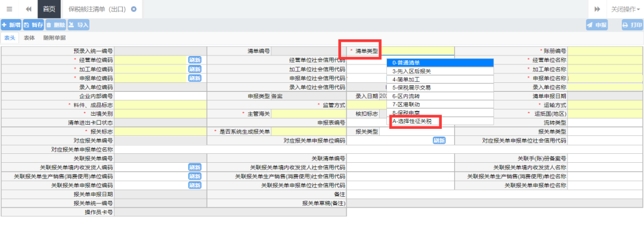This screenshot has height=232, width=644.
Task: Open the 报关标志 field
Action: click(160, 131)
